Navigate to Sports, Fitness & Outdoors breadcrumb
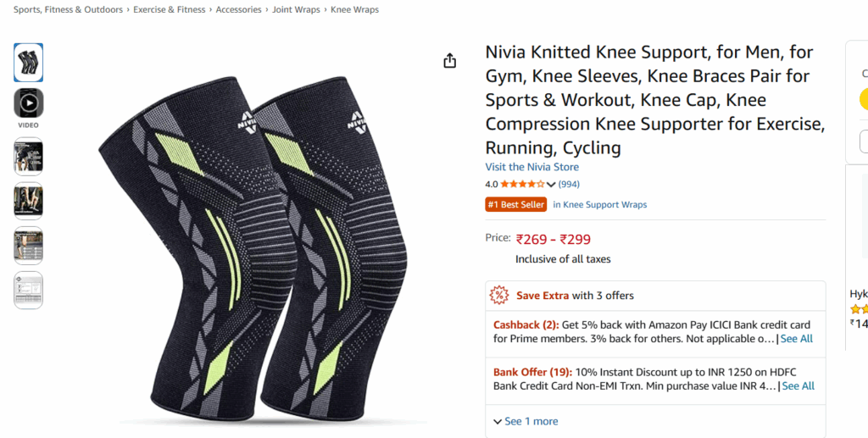 click(x=69, y=10)
